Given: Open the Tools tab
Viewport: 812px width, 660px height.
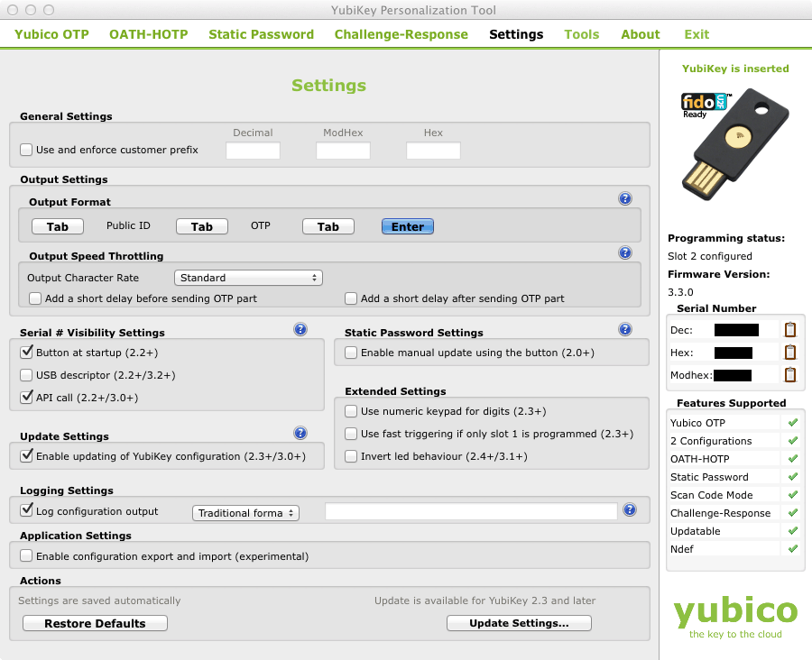Looking at the screenshot, I should (x=582, y=34).
